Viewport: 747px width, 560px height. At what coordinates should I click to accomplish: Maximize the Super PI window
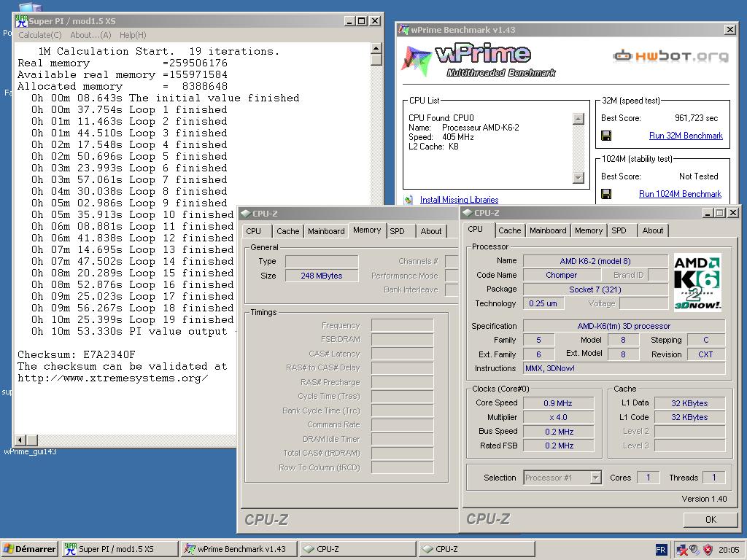pos(362,21)
